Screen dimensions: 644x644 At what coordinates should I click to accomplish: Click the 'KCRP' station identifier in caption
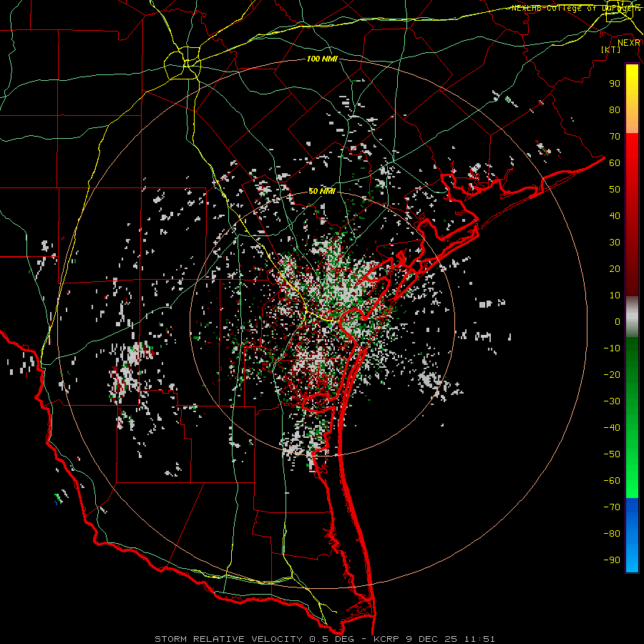(x=386, y=639)
